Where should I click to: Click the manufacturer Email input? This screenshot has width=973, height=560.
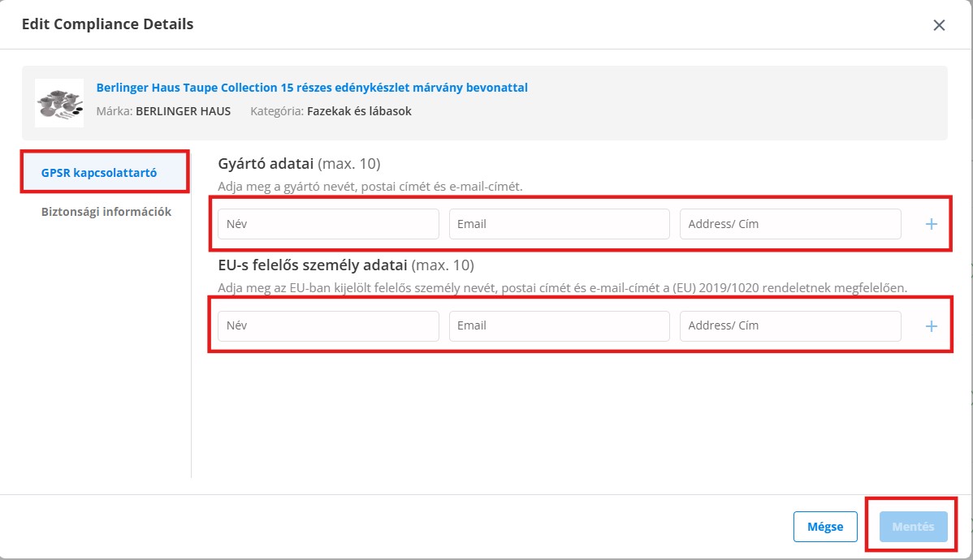pos(559,224)
